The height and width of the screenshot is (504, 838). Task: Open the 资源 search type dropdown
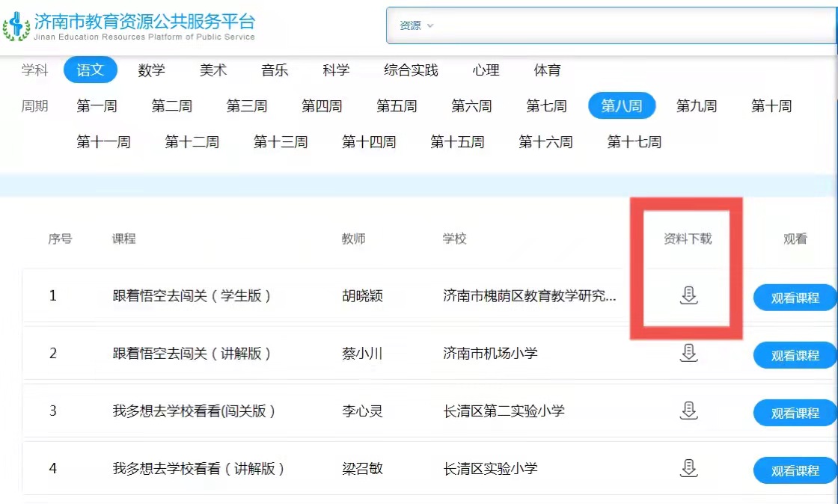[x=416, y=25]
